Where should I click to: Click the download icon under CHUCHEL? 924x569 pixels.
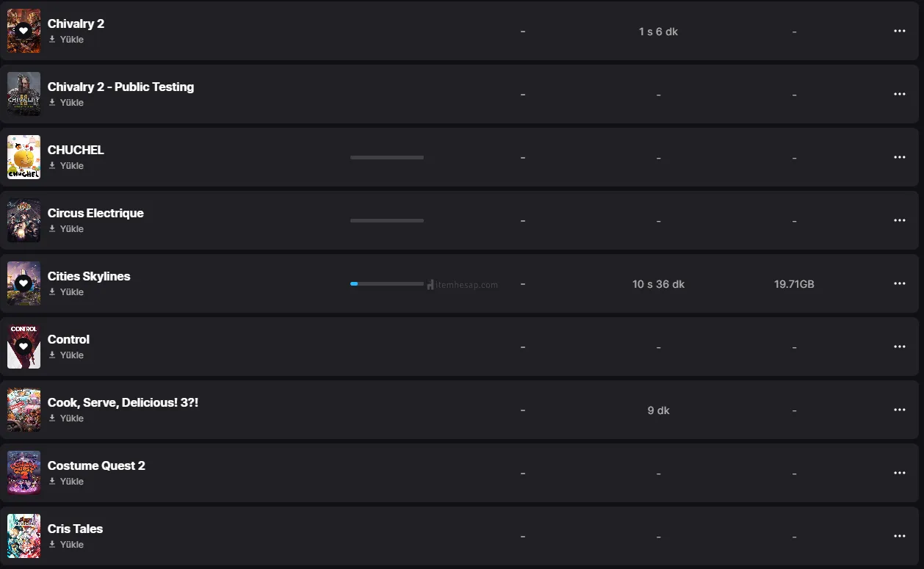coord(52,166)
